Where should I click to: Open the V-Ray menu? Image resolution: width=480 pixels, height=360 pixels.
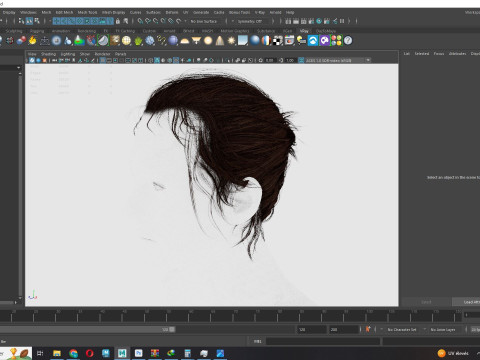click(x=260, y=12)
